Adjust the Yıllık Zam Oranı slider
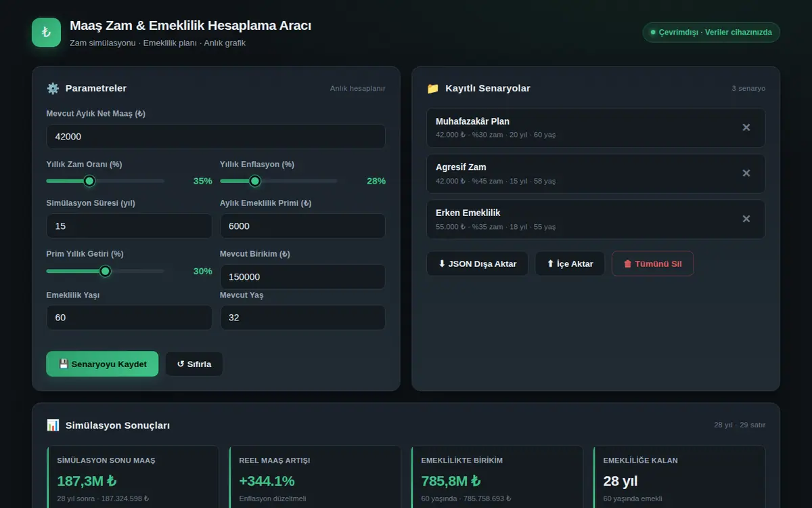This screenshot has height=508, width=812. 105,181
